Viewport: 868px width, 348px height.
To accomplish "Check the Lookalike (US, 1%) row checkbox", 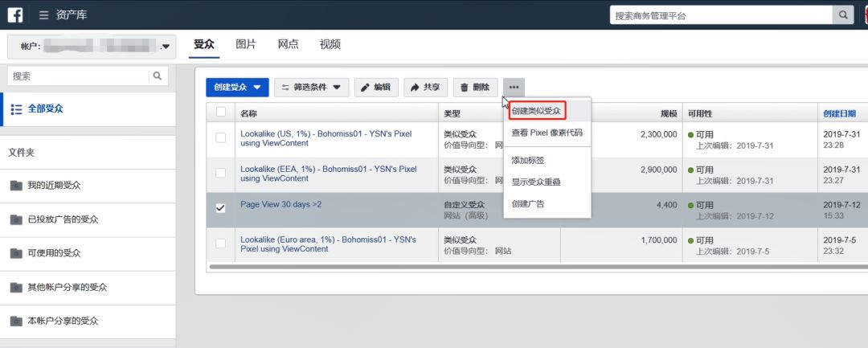I will [x=221, y=138].
